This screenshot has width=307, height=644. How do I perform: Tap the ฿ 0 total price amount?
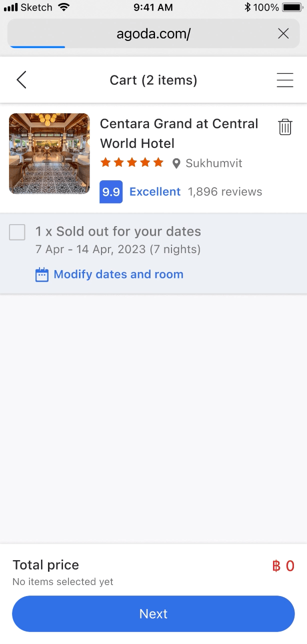click(283, 566)
